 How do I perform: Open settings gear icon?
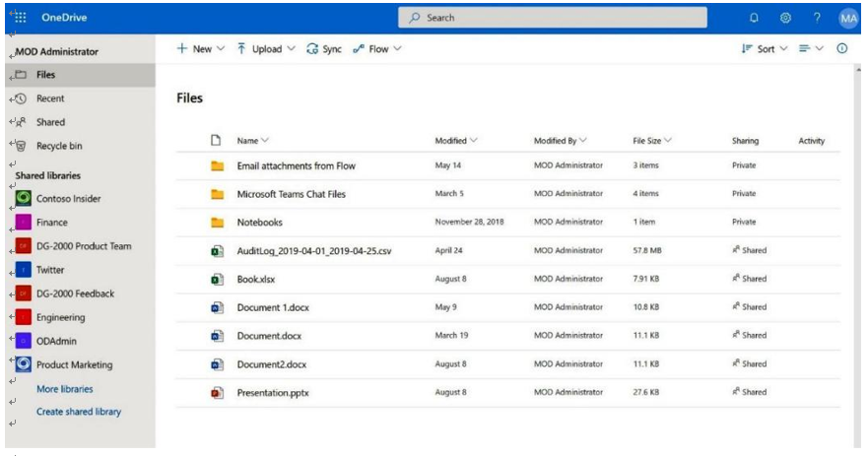click(x=785, y=18)
